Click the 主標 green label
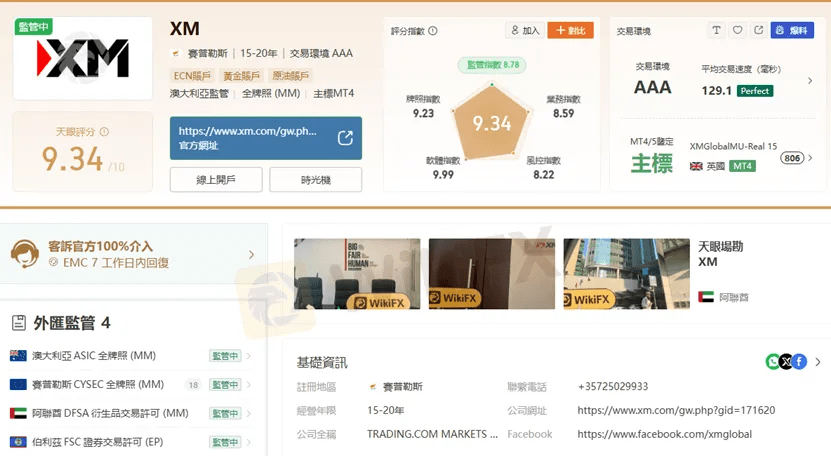Screen dimensions: 831x456 (652, 163)
